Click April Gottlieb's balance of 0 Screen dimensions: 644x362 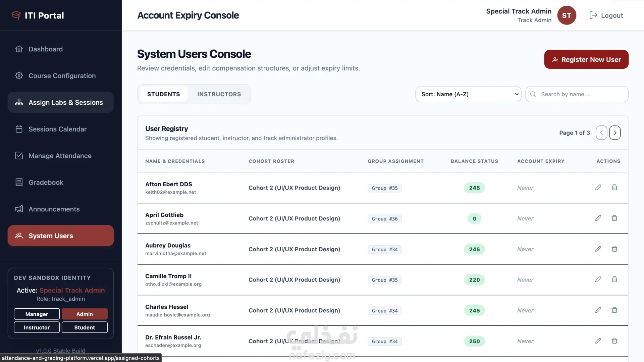click(x=474, y=219)
